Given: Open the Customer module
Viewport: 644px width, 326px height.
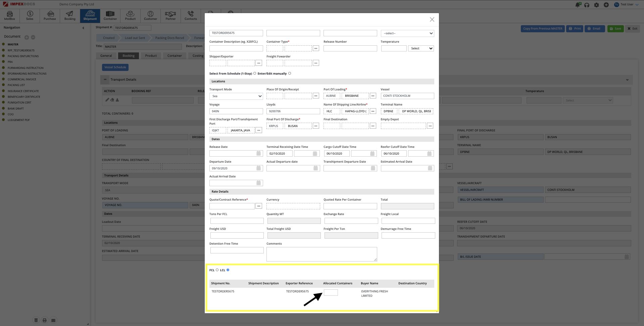Looking at the screenshot, I should pyautogui.click(x=150, y=15).
